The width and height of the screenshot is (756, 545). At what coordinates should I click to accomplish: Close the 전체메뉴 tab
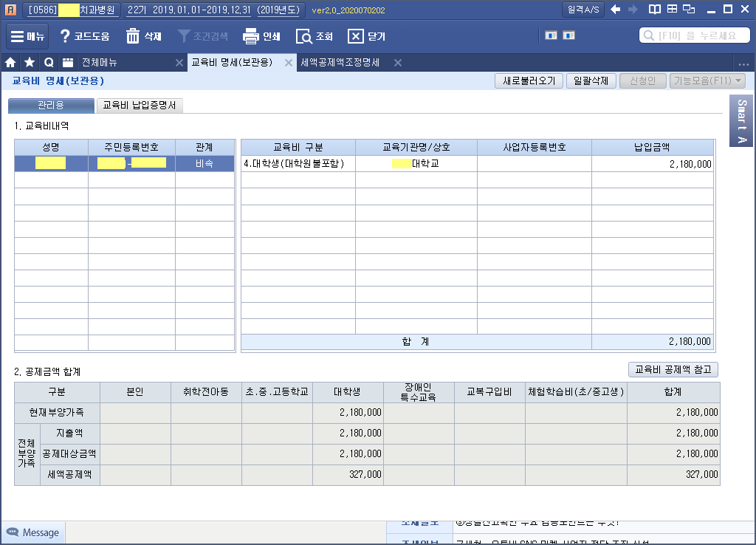pos(179,63)
